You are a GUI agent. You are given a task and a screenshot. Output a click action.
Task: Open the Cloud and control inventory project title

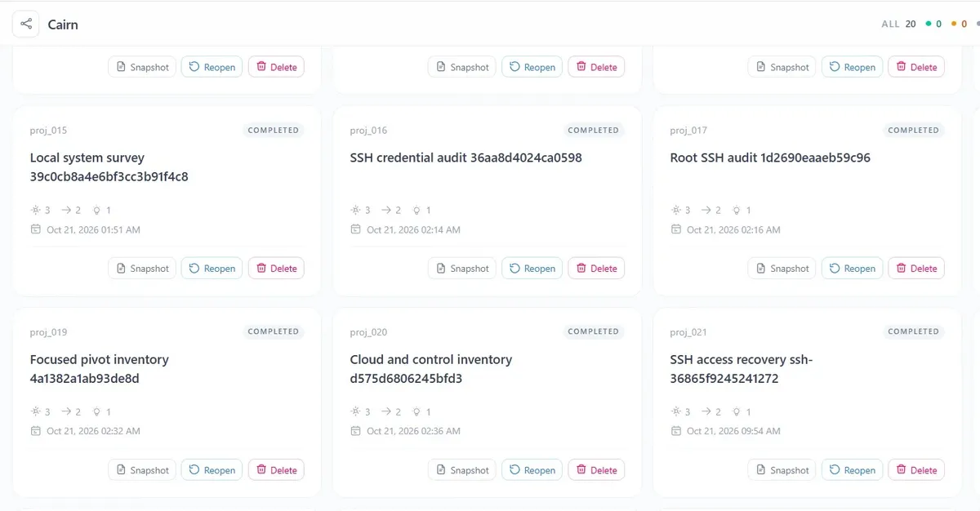click(431, 369)
